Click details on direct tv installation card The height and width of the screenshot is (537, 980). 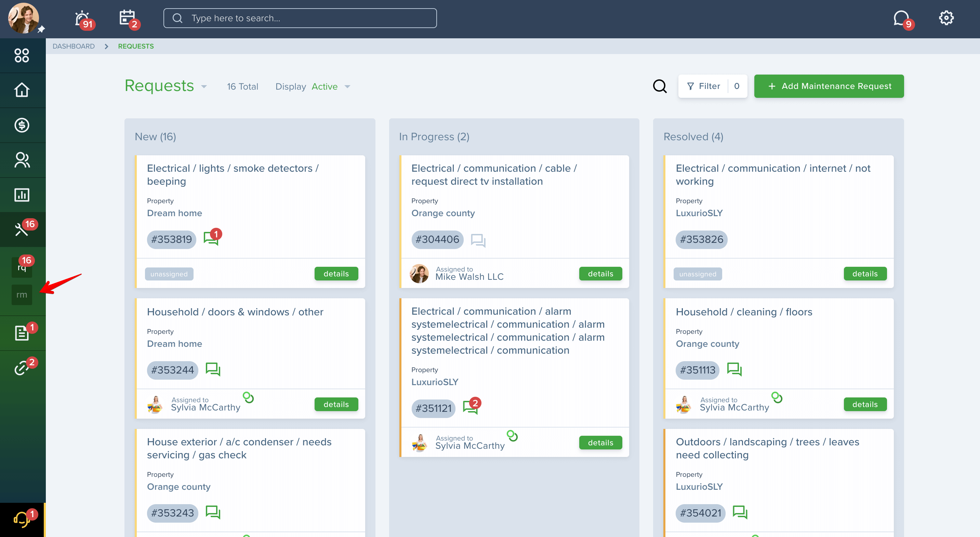click(x=600, y=274)
